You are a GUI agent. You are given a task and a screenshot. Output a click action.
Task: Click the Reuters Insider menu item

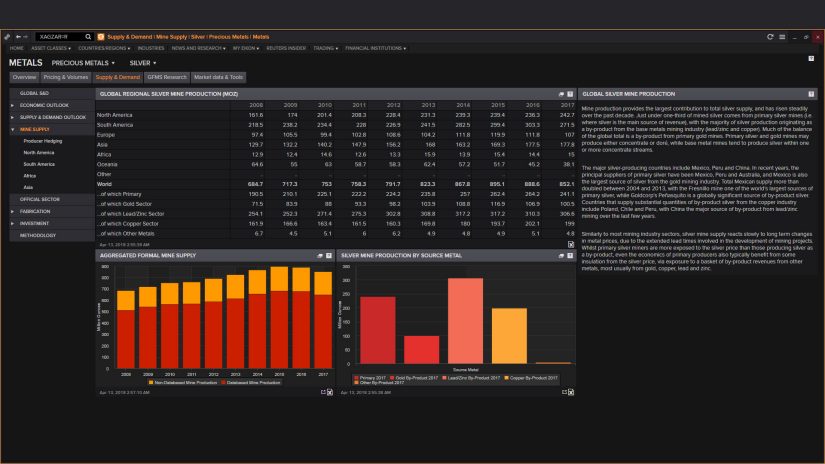286,48
